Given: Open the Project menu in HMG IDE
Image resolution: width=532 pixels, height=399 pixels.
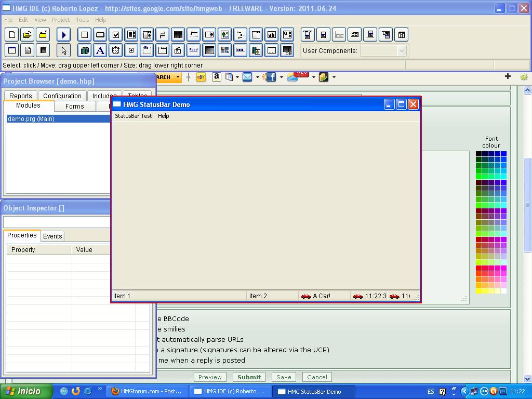Looking at the screenshot, I should [x=61, y=20].
